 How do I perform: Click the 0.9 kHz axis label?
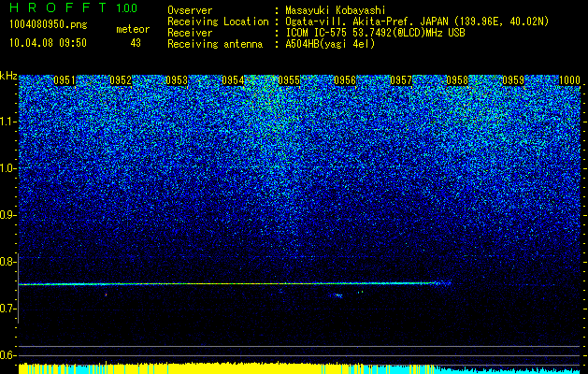[8, 215]
